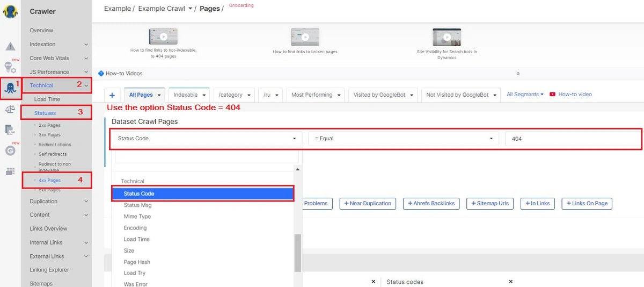Select the Visited by GoogleBot segment tab
Image resolution: width=644 pixels, height=287 pixels.
click(383, 95)
